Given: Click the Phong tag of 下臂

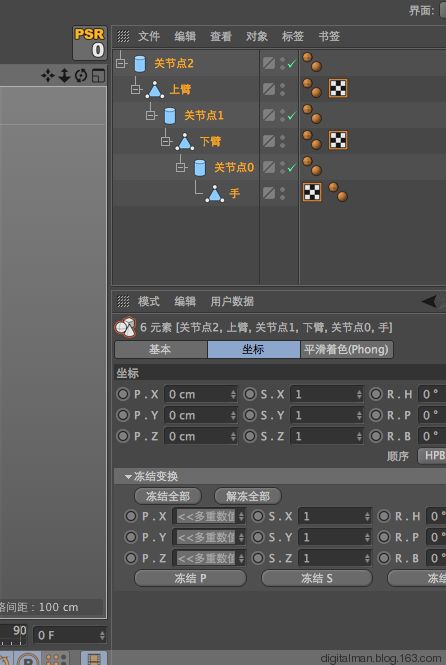Looking at the screenshot, I should (312, 140).
